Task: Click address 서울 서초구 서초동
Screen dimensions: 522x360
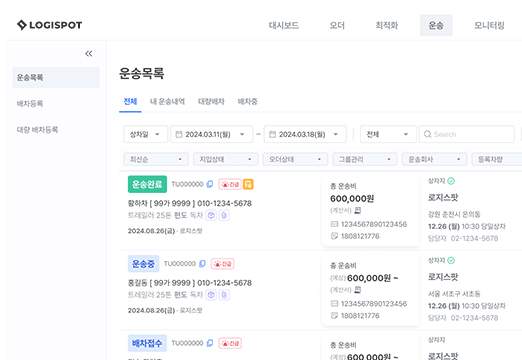Action: (454, 294)
